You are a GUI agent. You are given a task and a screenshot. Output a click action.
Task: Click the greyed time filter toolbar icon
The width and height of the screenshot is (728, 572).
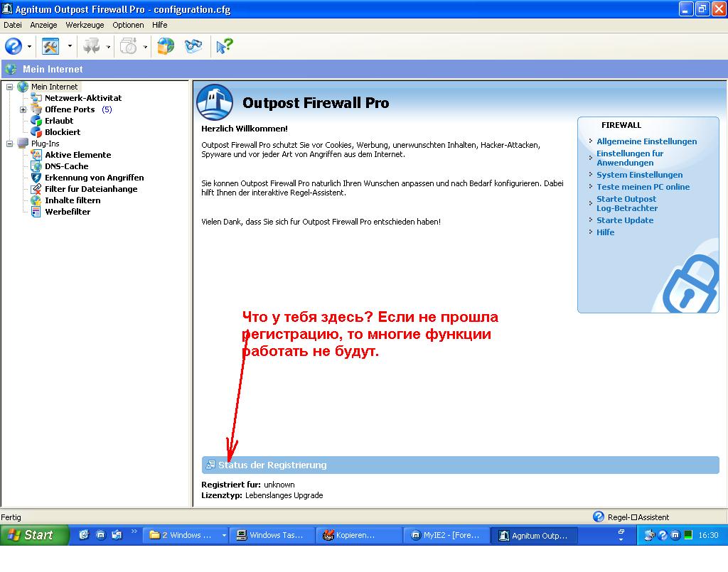pyautogui.click(x=128, y=46)
